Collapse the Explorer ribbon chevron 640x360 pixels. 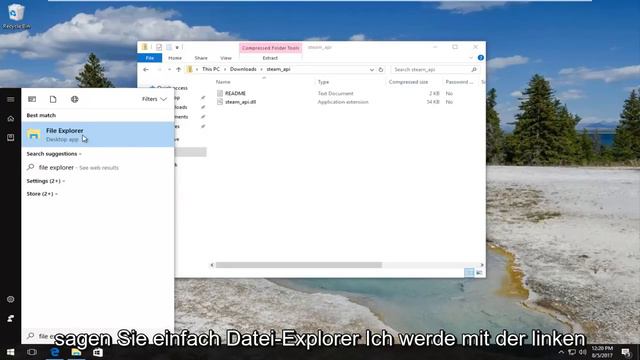click(471, 58)
